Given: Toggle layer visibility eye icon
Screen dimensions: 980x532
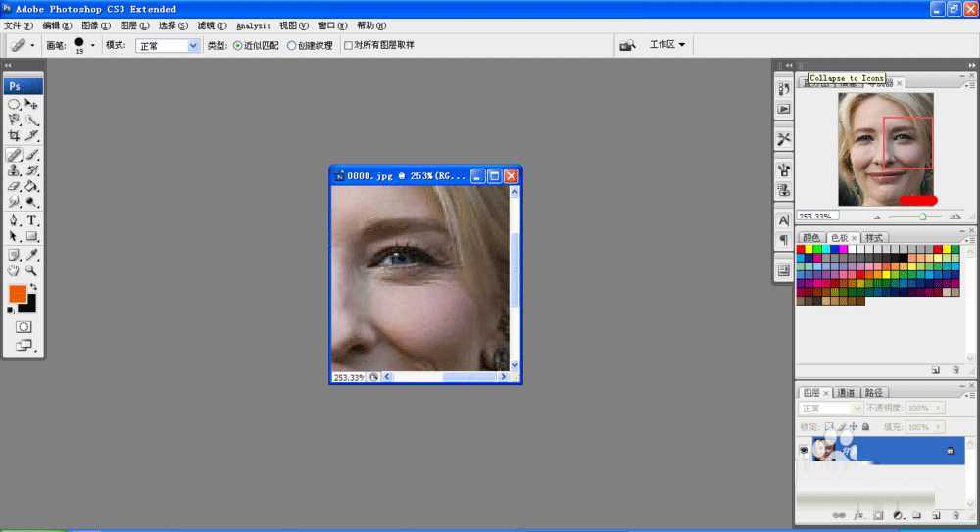Looking at the screenshot, I should [x=804, y=450].
